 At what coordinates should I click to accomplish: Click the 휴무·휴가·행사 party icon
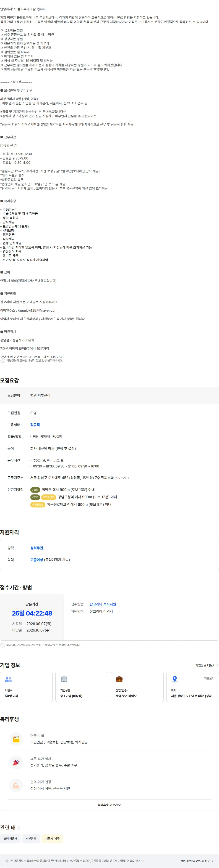[x=16, y=762]
